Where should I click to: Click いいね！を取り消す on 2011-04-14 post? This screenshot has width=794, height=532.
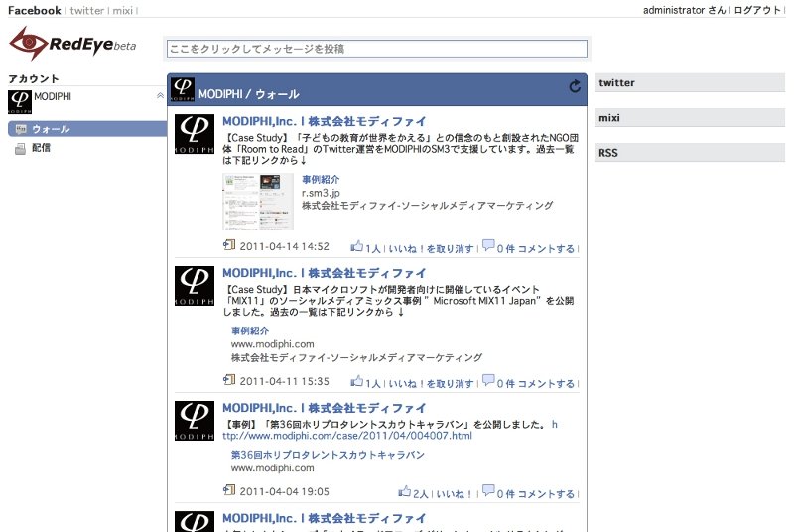tap(431, 248)
